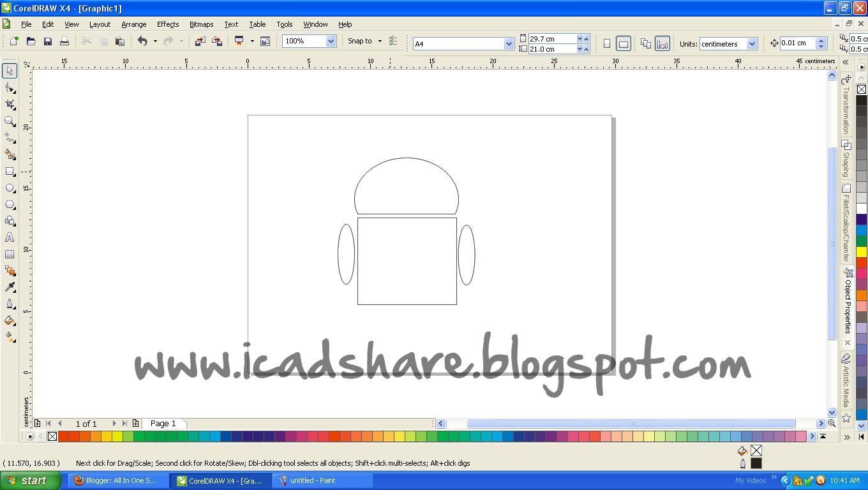Image resolution: width=868 pixels, height=490 pixels.
Task: Open the paper size dropdown showing A4
Action: click(509, 43)
